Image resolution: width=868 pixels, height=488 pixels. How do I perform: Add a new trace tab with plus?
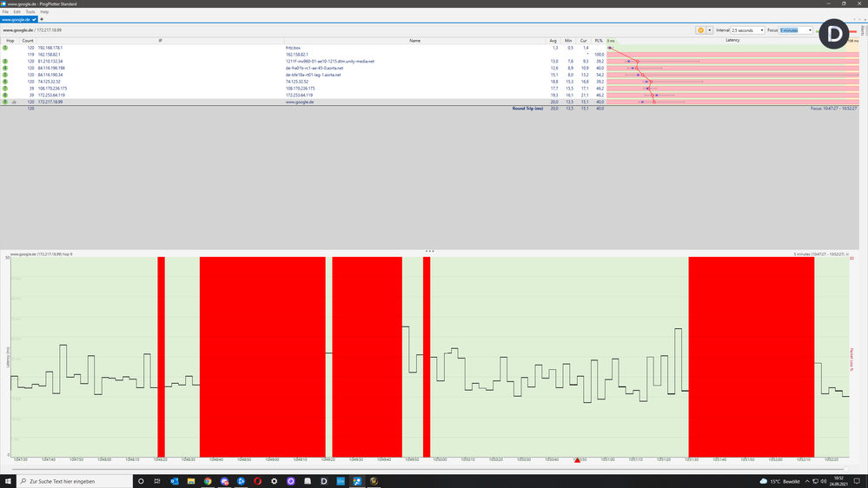tap(42, 19)
